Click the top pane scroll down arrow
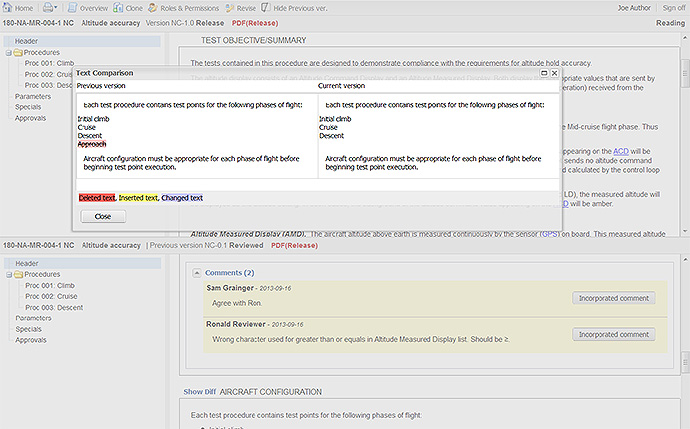690x429 pixels. click(x=685, y=230)
